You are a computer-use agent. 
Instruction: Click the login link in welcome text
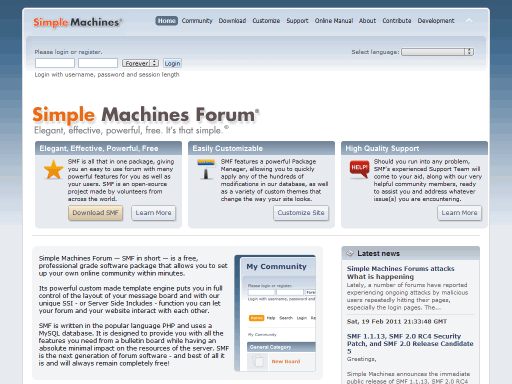coord(61,52)
